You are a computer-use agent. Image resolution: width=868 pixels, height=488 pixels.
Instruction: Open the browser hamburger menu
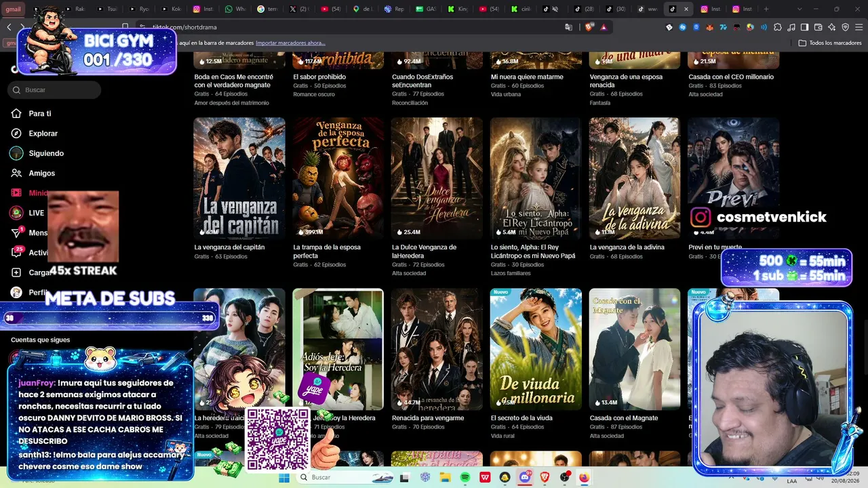tap(859, 27)
